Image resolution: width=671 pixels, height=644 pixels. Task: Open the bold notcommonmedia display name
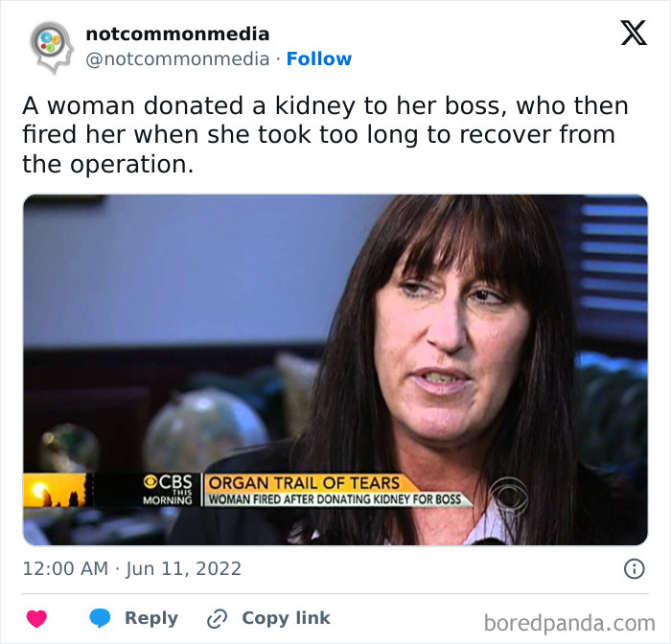tap(177, 34)
